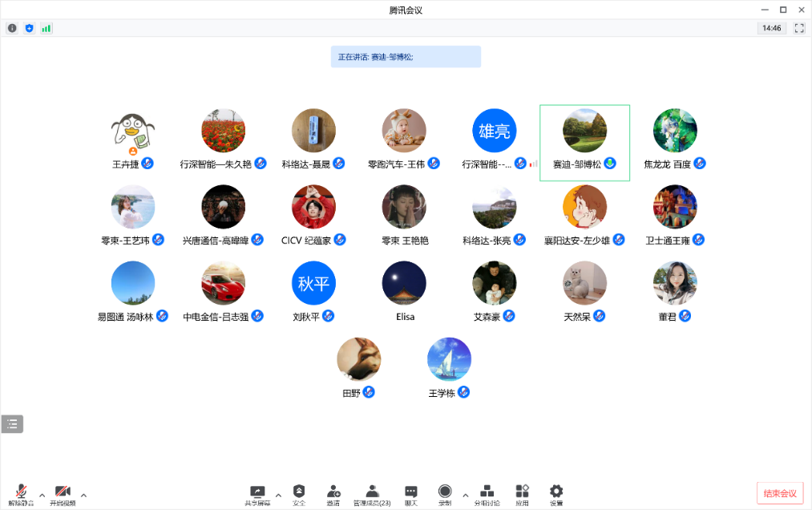Image resolution: width=812 pixels, height=510 pixels.
Task: Click muted mic icon of 王卉捷
Action: [147, 164]
